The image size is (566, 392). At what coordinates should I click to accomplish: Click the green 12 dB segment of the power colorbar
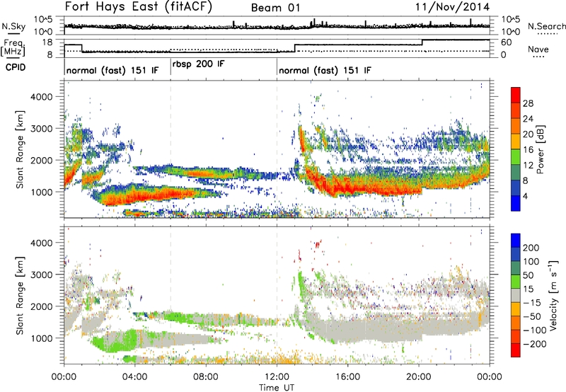516,156
